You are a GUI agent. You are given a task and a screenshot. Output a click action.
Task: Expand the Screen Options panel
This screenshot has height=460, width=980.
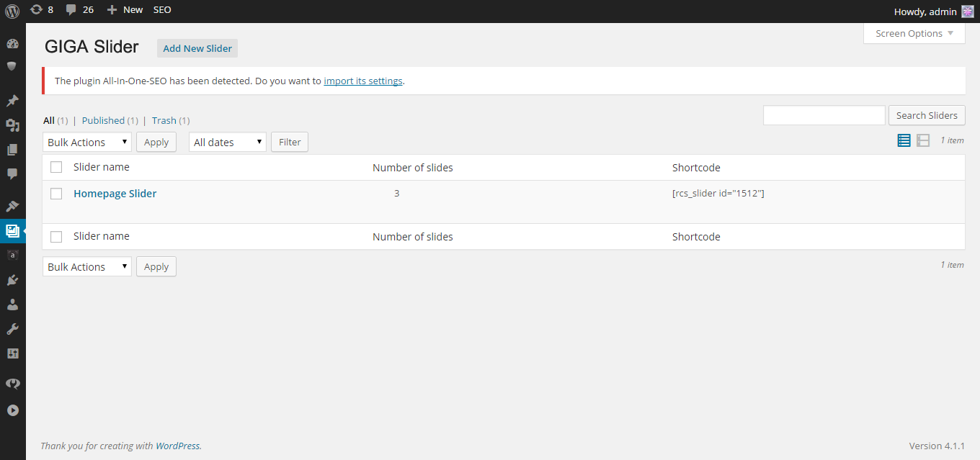click(x=914, y=33)
